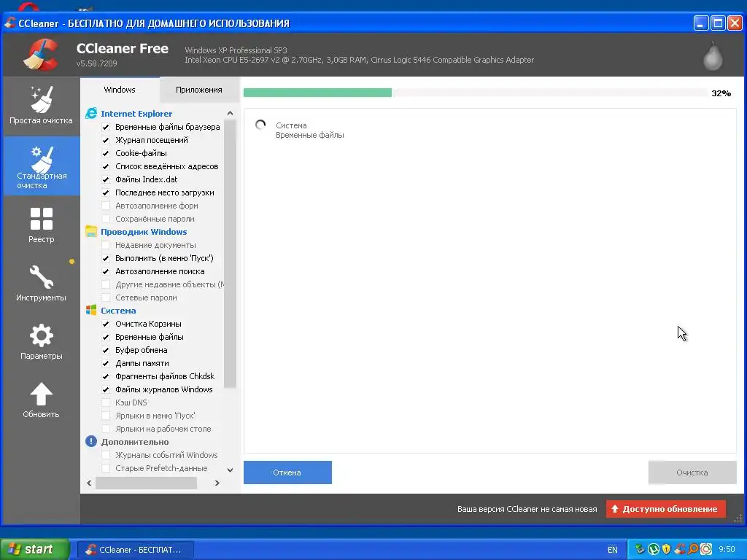This screenshot has width=747, height=560.
Task: Switch to the Приложения tab
Action: click(199, 90)
